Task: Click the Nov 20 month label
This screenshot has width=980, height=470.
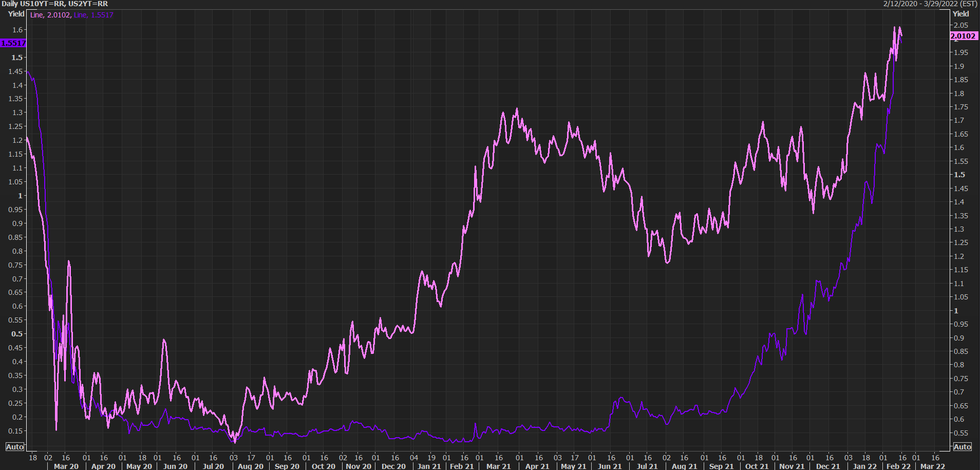Action: coord(359,466)
